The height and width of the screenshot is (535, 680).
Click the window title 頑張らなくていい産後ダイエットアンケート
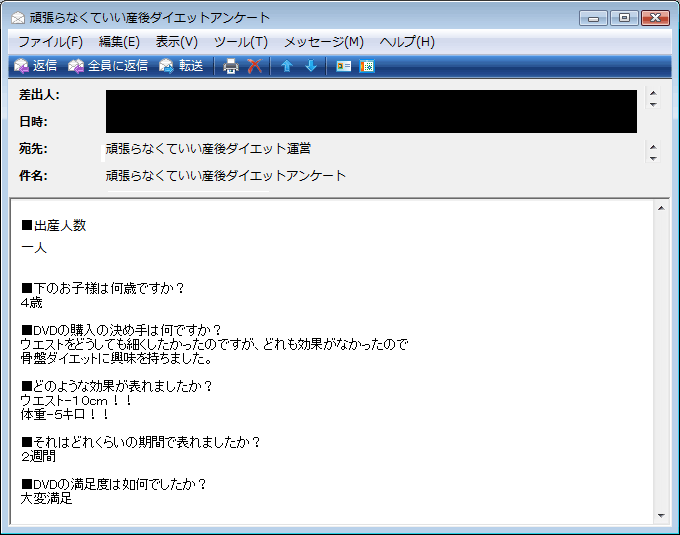point(150,18)
